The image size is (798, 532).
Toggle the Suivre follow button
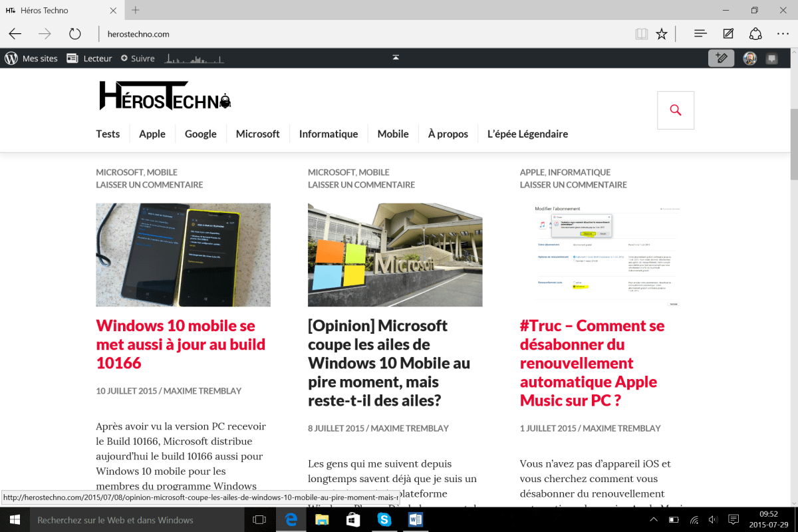138,59
